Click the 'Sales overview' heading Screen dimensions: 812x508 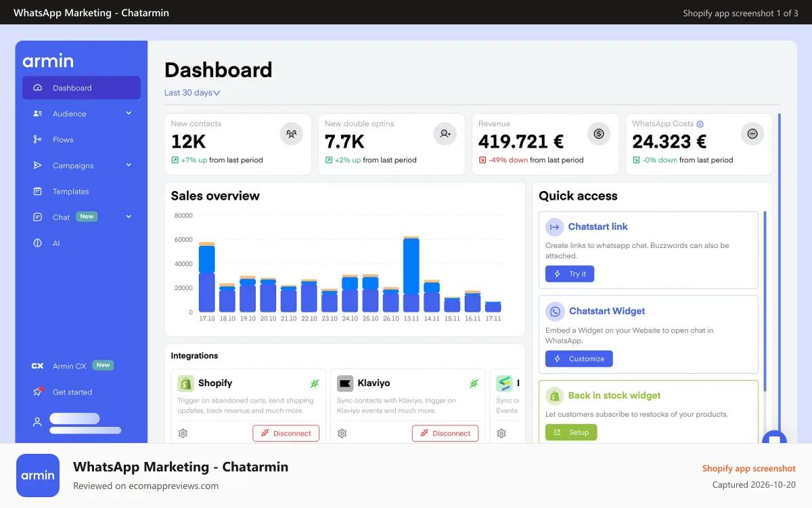(215, 196)
